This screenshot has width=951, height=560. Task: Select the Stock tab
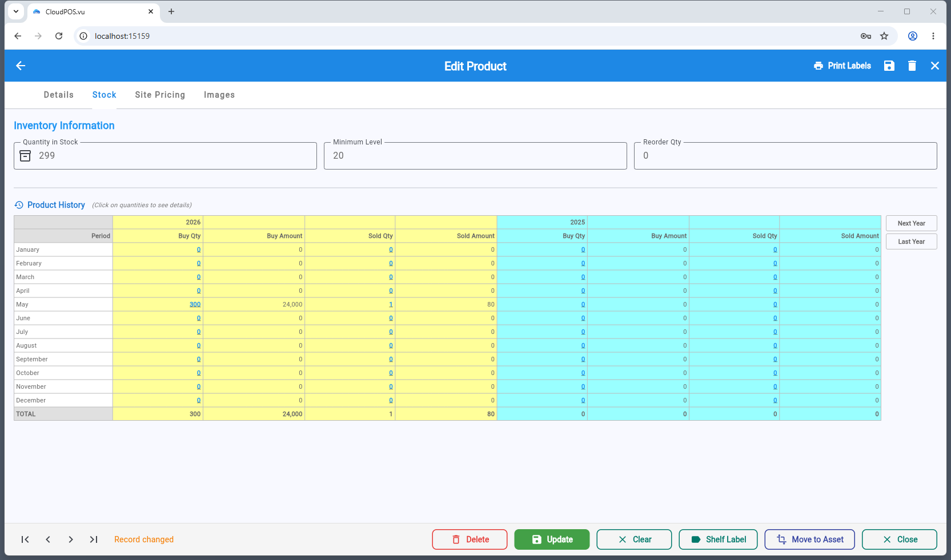[x=105, y=95]
